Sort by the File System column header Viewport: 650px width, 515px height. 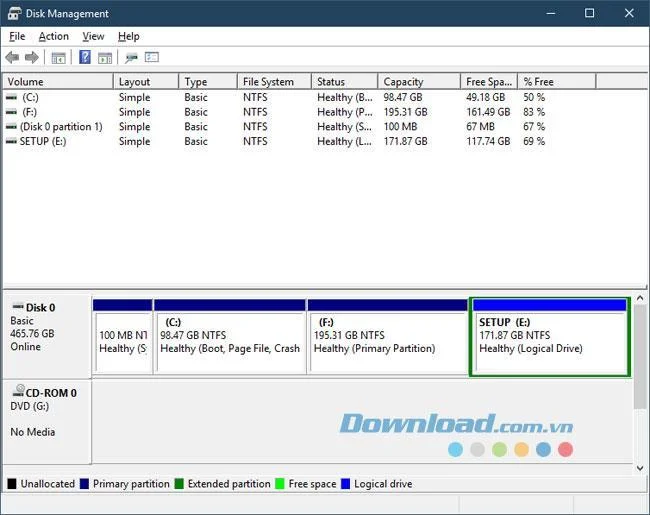pyautogui.click(x=274, y=82)
